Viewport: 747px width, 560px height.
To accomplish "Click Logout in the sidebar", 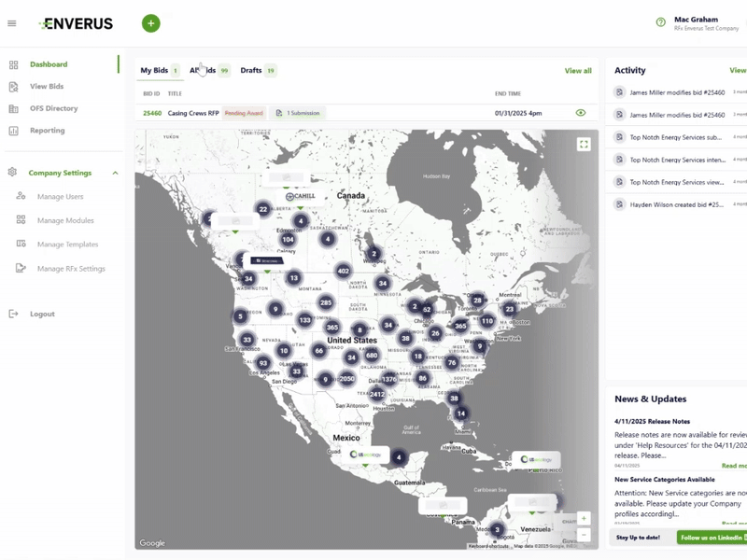I will [42, 314].
